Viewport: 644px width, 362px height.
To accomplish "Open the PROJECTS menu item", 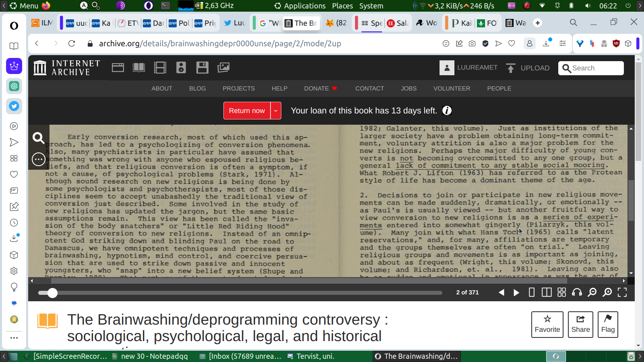I will coord(239,88).
